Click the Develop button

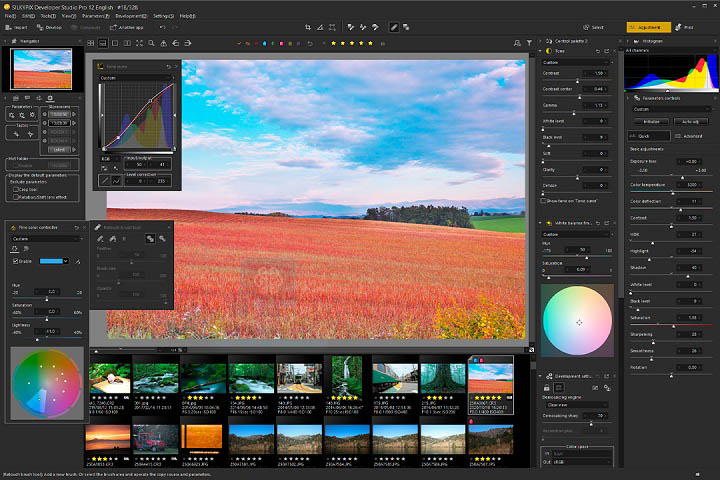[x=49, y=28]
